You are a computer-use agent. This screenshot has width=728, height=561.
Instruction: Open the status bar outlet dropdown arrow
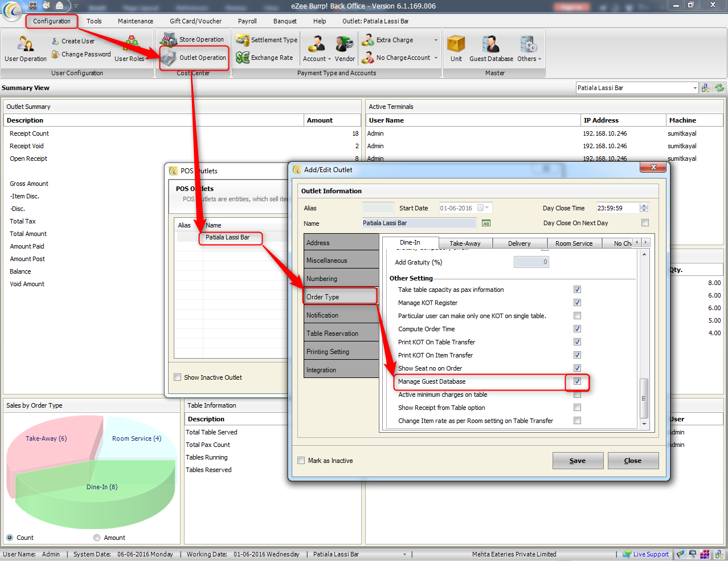[x=405, y=554]
